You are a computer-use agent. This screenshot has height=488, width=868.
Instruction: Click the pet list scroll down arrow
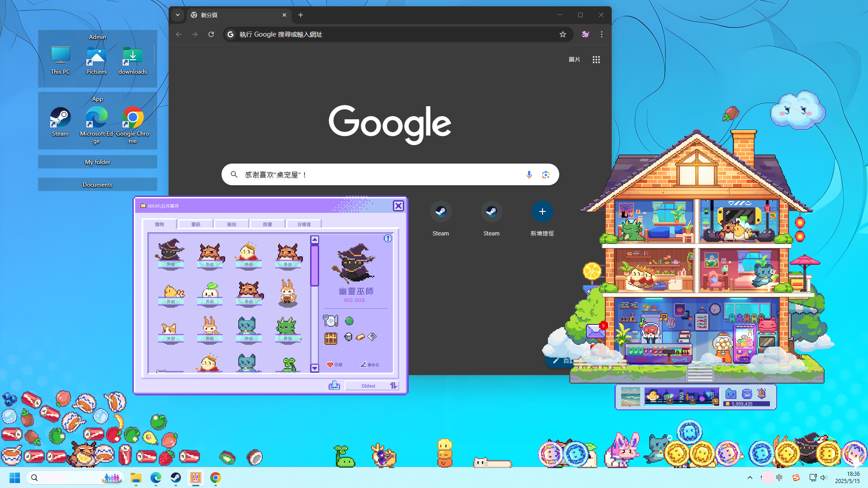click(x=315, y=368)
